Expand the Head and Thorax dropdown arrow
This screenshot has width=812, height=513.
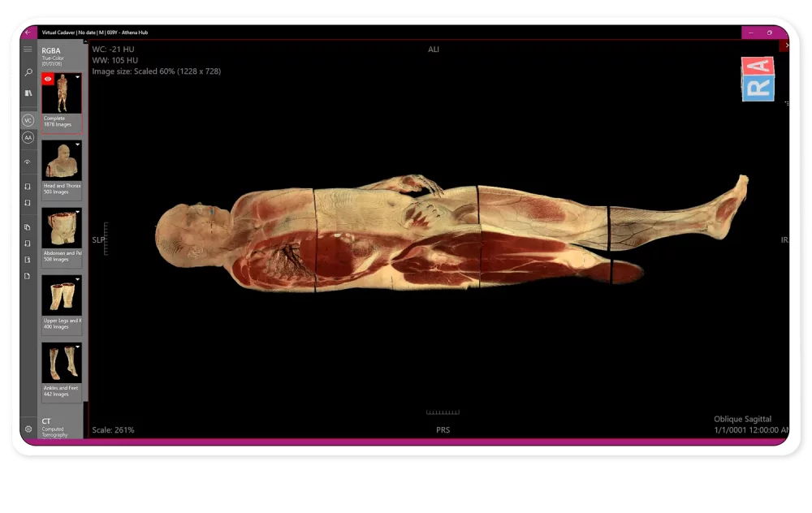tap(77, 144)
